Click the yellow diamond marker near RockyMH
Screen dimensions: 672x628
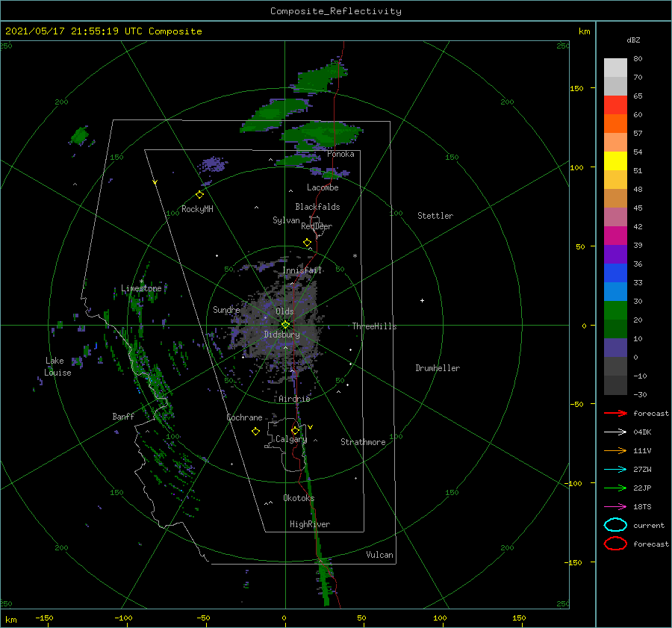(x=199, y=195)
